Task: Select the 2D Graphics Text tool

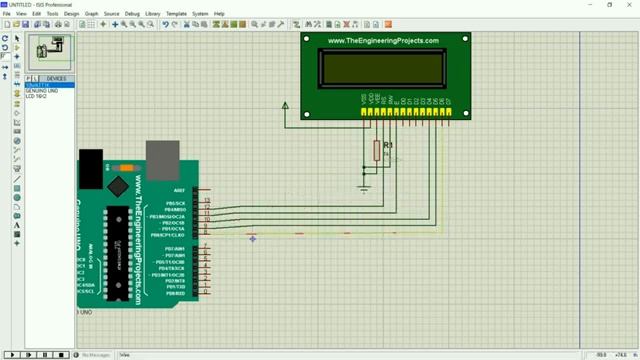Action: pos(17,225)
